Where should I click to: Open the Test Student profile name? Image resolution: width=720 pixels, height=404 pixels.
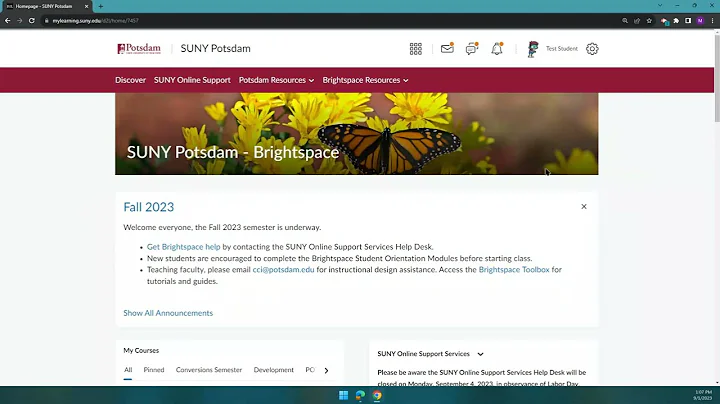tap(562, 49)
